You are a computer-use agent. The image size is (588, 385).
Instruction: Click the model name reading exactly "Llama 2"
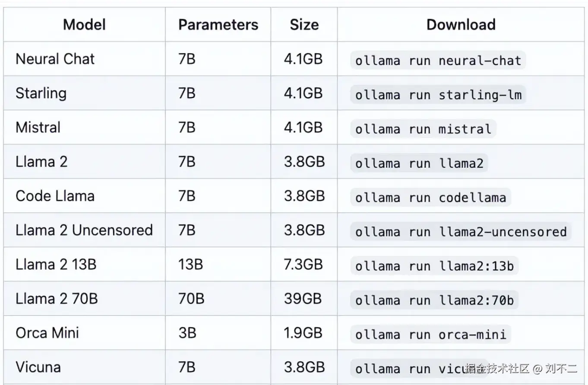click(41, 162)
